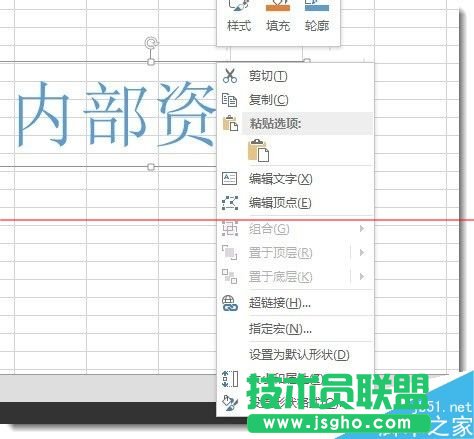Click the 粘贴选项: header label

tap(275, 123)
